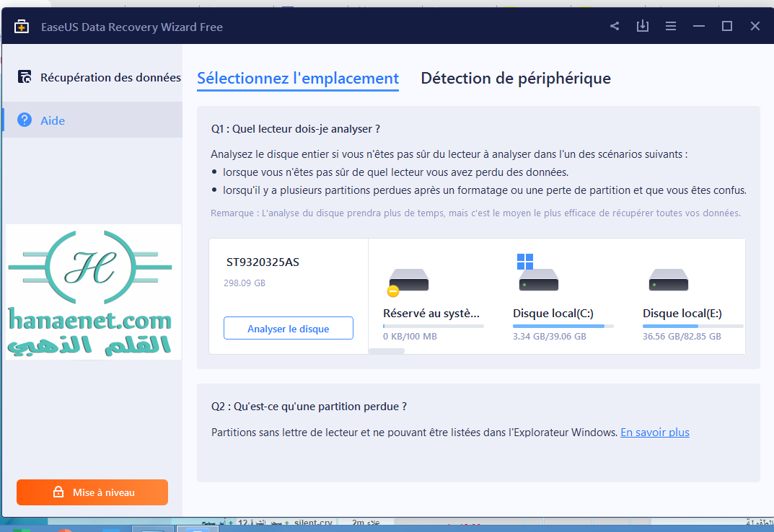774x532 pixels.
Task: Switch to Détection de périphérique tab
Action: (516, 79)
